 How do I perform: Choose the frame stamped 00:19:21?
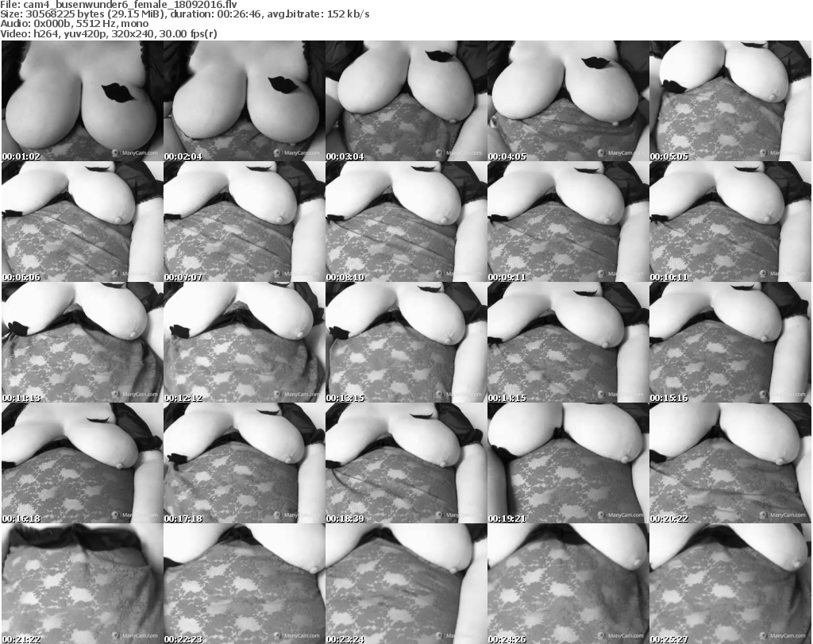[568, 463]
